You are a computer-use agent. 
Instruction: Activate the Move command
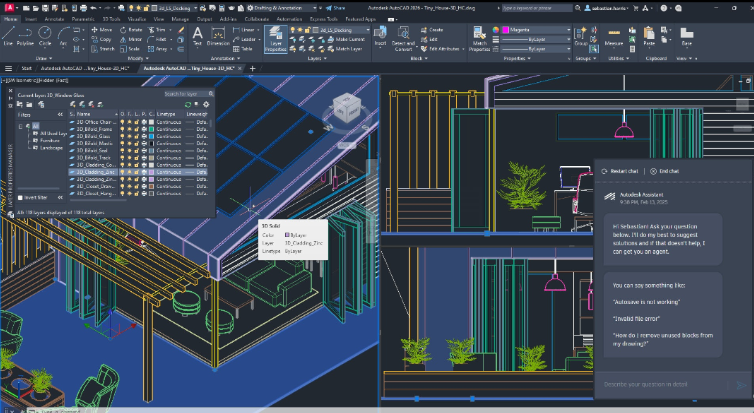pyautogui.click(x=101, y=30)
